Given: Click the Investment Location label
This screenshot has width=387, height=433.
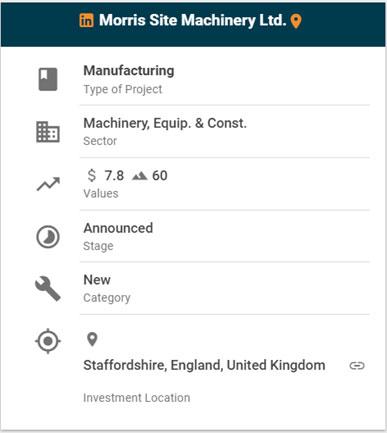Looking at the screenshot, I should (137, 398).
